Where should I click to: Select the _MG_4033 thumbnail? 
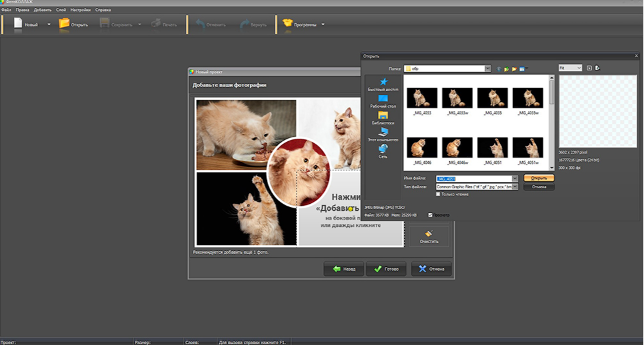click(422, 98)
